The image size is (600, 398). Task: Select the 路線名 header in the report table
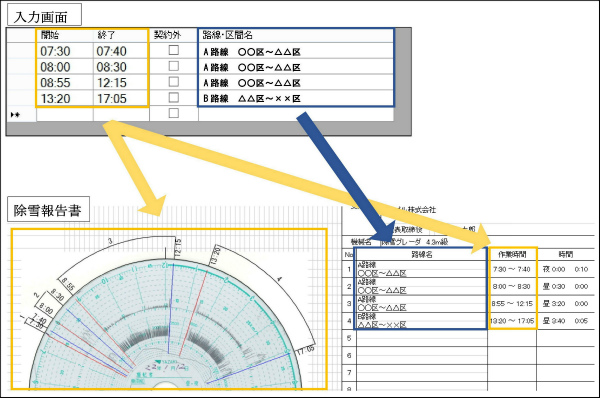click(421, 254)
